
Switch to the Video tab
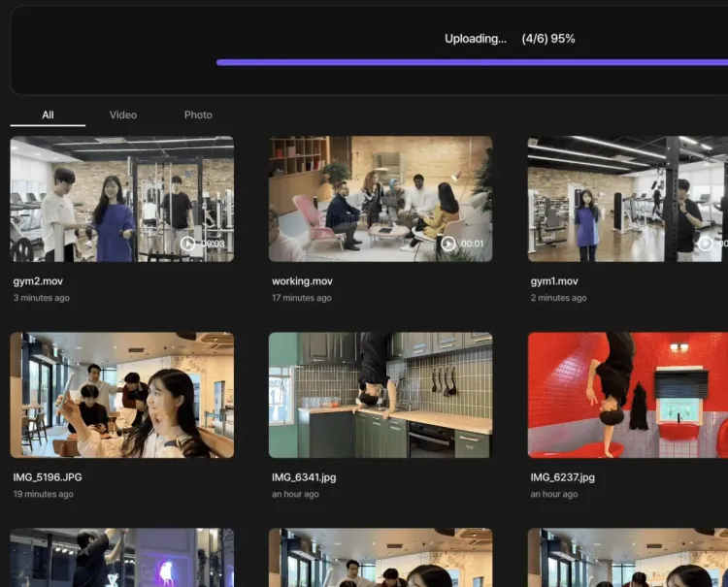(123, 114)
